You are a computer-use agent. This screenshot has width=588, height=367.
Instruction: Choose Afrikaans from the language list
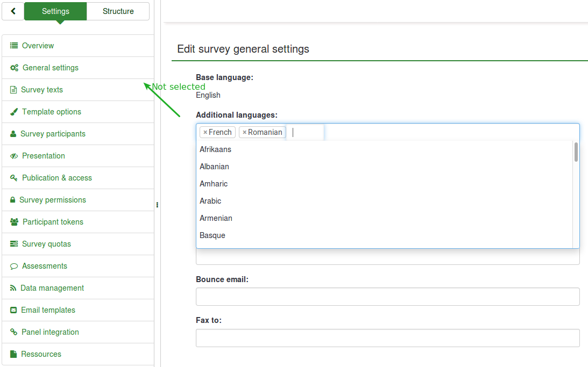click(x=216, y=149)
